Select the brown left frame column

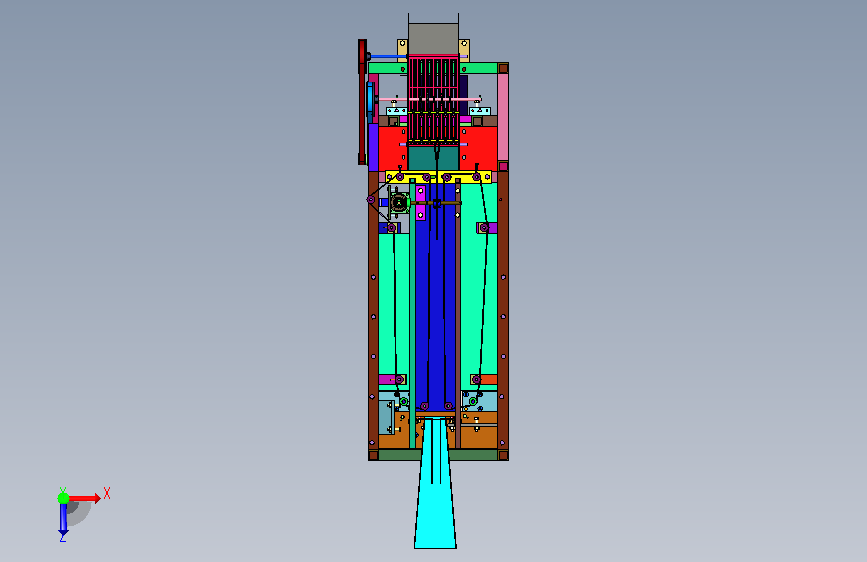coord(373,310)
